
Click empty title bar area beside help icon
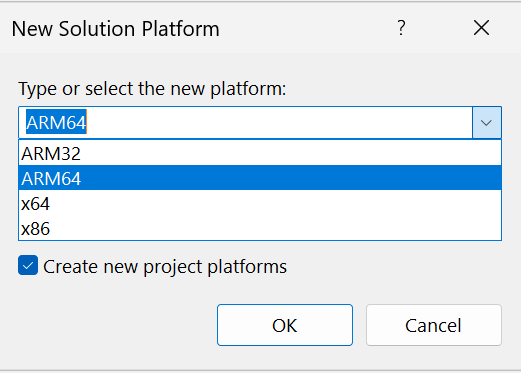[307, 28]
